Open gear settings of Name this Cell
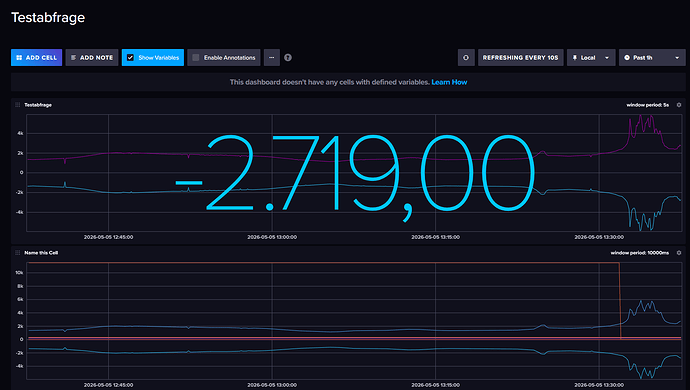 679,253
